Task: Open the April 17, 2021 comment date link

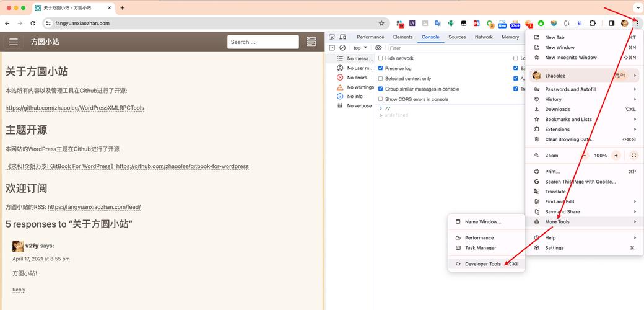Action: pyautogui.click(x=41, y=259)
